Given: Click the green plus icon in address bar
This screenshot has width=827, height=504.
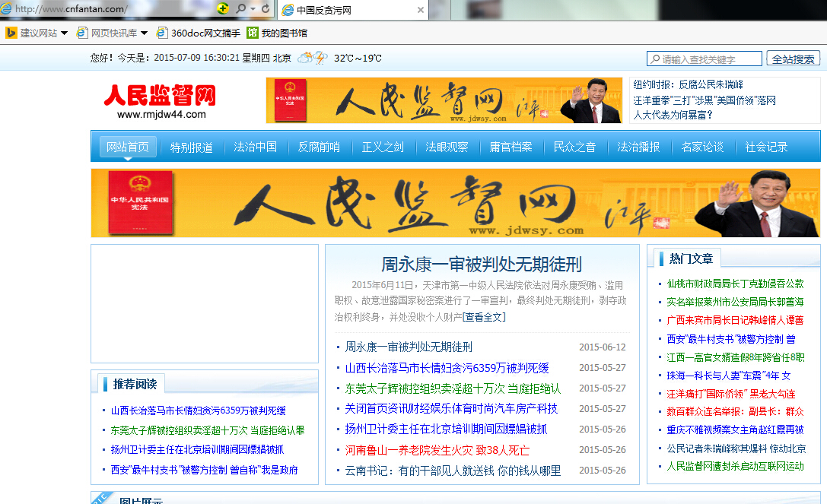Looking at the screenshot, I should pyautogui.click(x=223, y=9).
